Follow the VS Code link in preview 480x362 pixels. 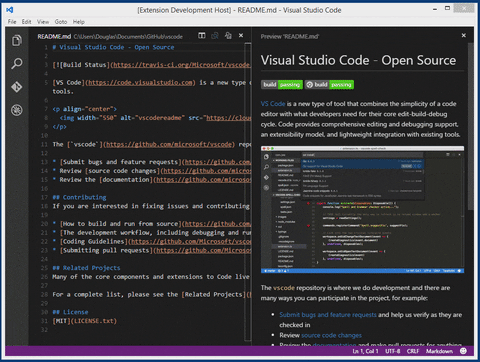[273, 104]
